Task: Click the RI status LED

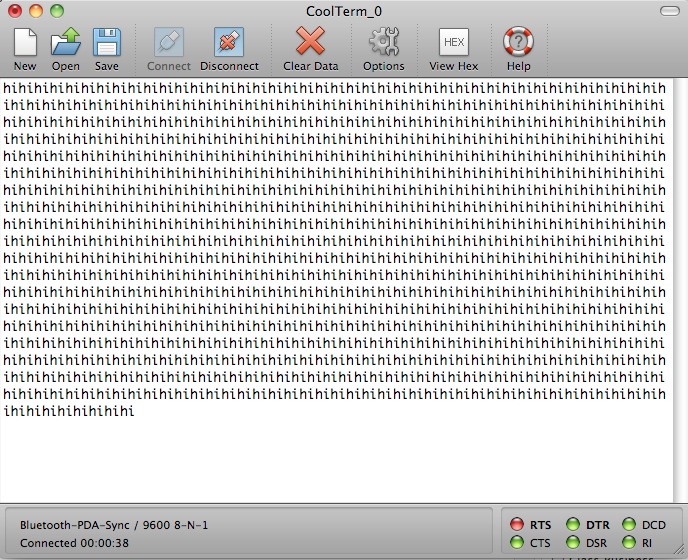Action: coord(629,543)
